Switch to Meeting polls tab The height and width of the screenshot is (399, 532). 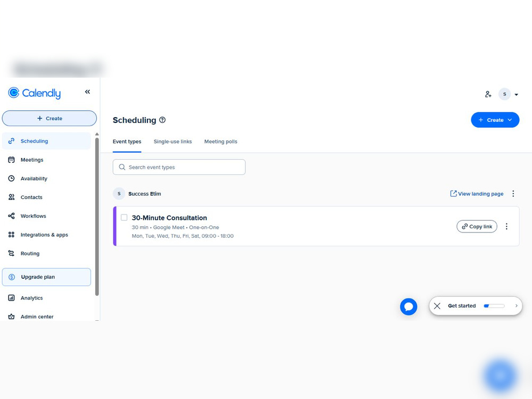tap(221, 142)
